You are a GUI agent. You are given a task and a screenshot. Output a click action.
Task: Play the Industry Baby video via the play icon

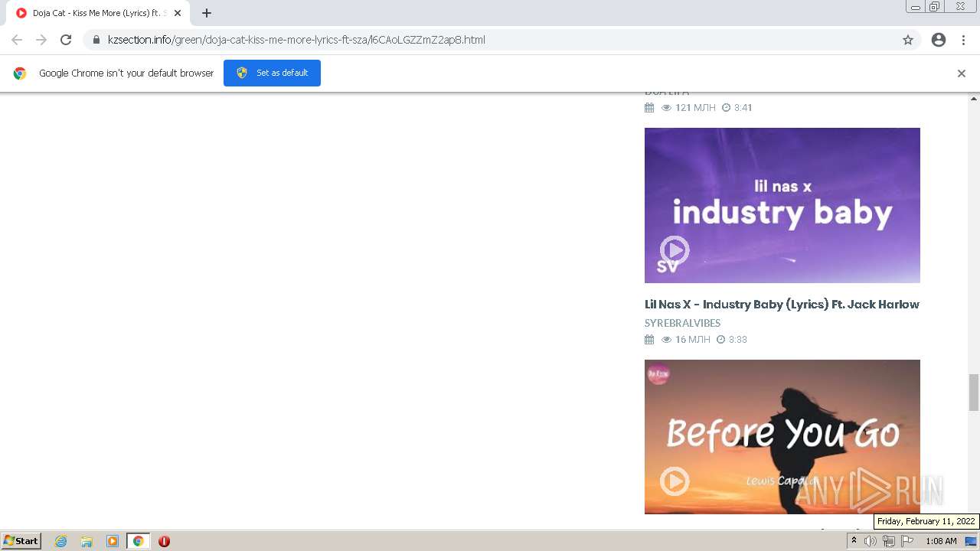pos(675,250)
